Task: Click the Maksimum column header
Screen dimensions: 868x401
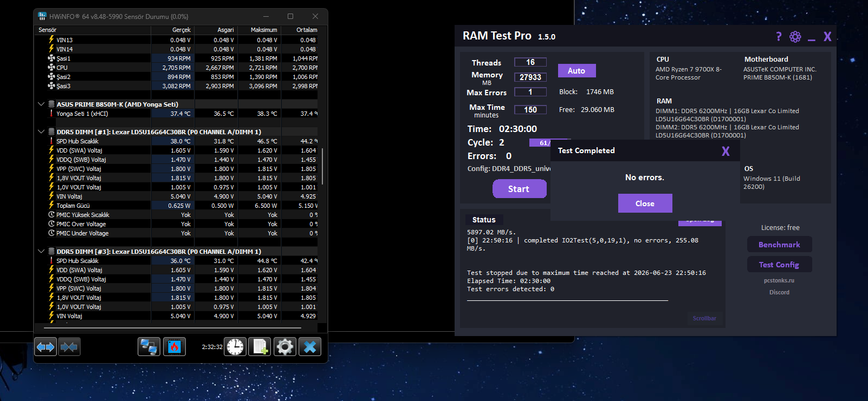Action: [x=259, y=30]
